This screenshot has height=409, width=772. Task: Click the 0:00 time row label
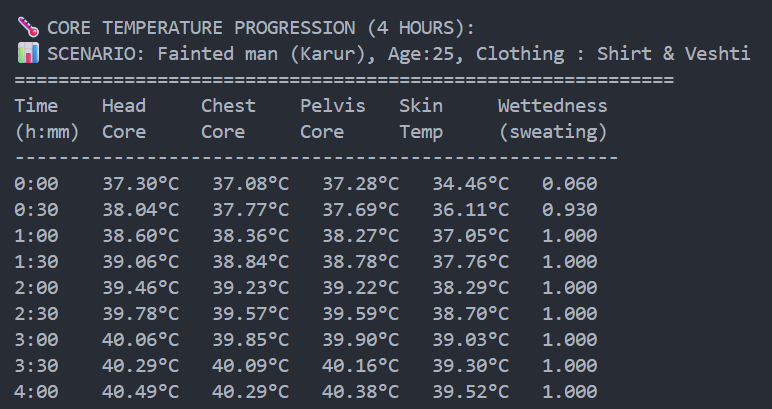(37, 184)
